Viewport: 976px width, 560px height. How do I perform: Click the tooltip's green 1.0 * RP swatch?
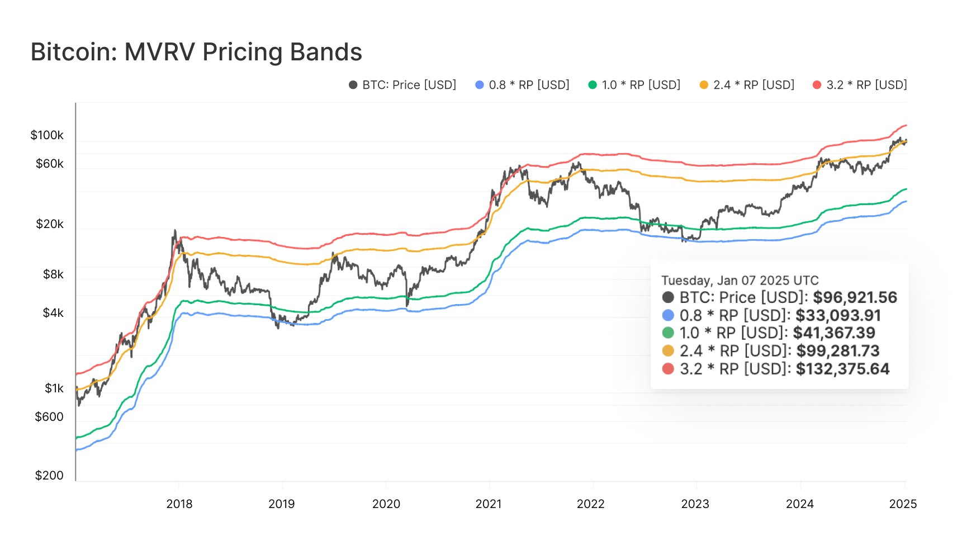[668, 333]
